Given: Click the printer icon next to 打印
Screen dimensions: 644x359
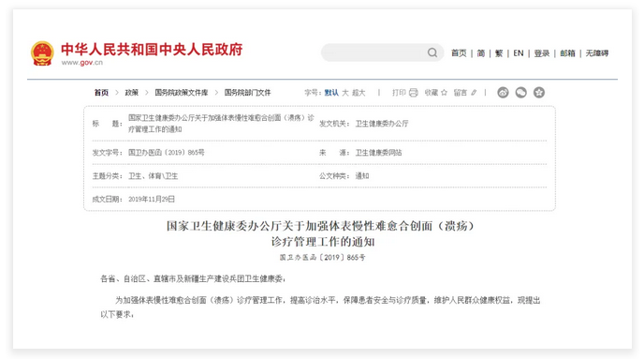Looking at the screenshot, I should [413, 93].
